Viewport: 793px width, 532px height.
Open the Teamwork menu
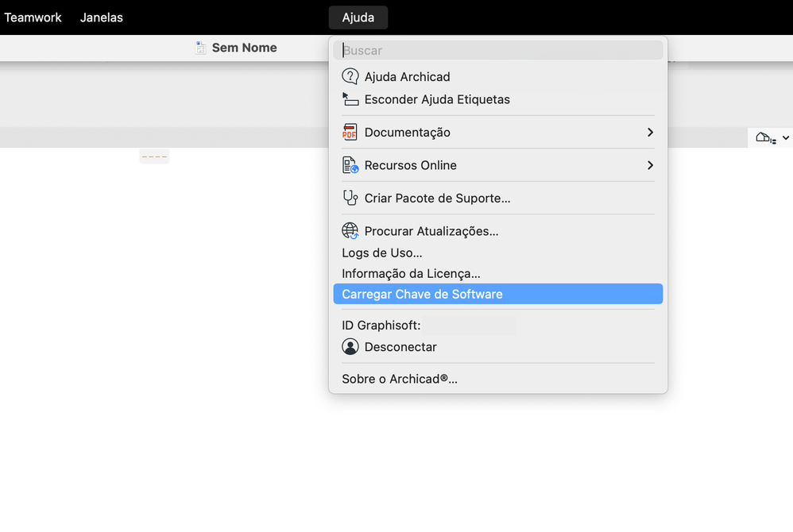(33, 17)
